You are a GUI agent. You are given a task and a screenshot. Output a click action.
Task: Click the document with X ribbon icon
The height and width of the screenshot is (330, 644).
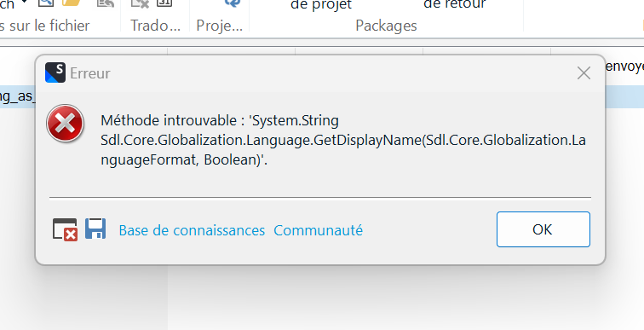tap(140, 3)
